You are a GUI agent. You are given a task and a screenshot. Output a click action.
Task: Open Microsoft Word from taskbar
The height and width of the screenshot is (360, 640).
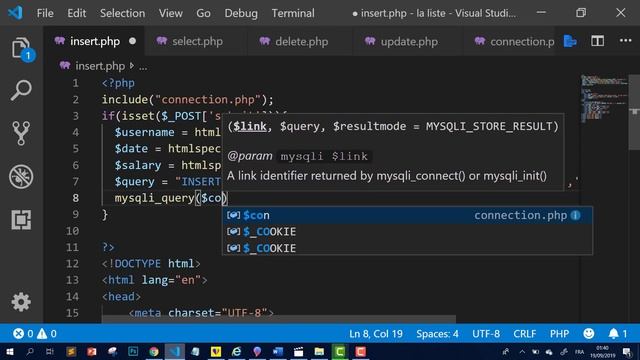click(278, 351)
